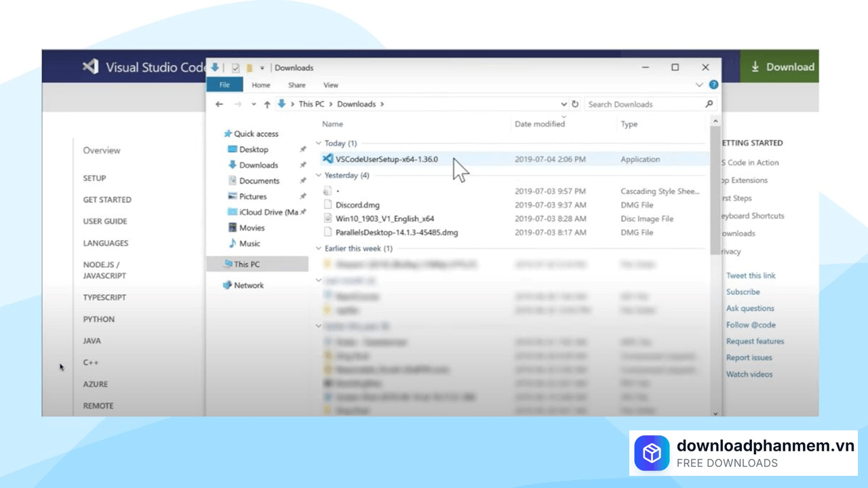Unpin Desktop from Quick access
Image resolution: width=868 pixels, height=488 pixels.
303,149
